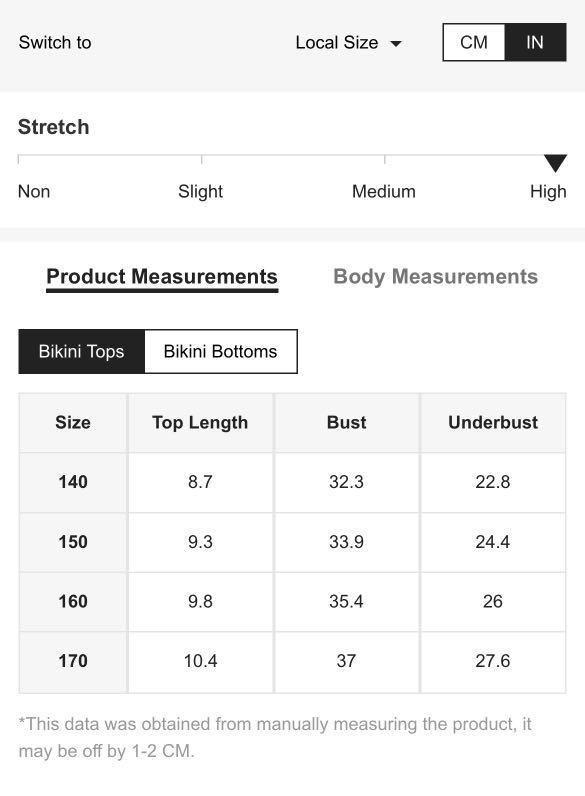The image size is (585, 796).
Task: Click the Underbust column header
Action: (493, 422)
